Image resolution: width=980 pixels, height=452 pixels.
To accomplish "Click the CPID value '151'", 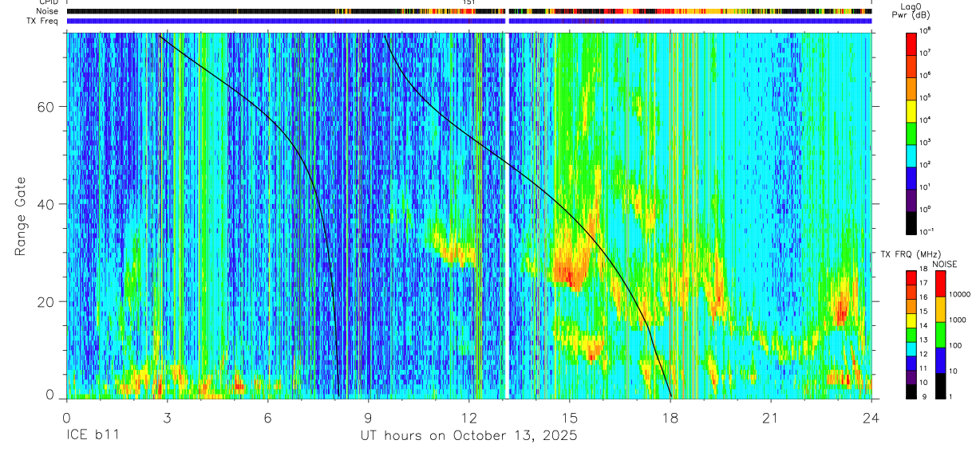I will [469, 3].
